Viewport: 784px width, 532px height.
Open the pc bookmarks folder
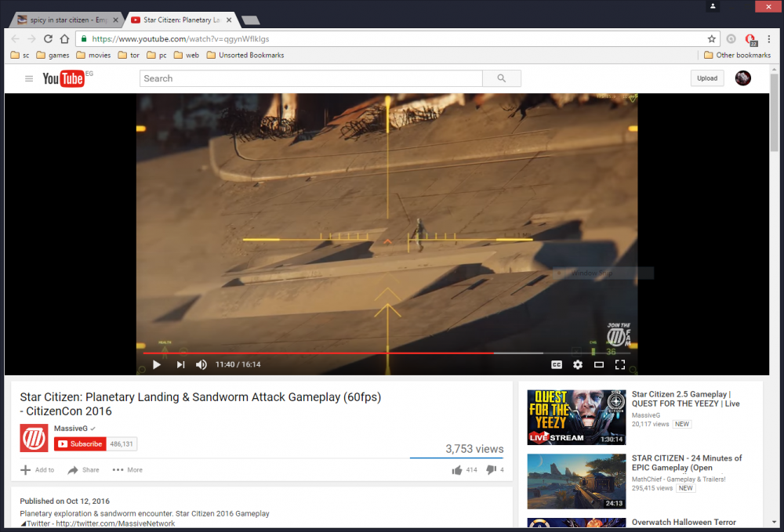157,55
